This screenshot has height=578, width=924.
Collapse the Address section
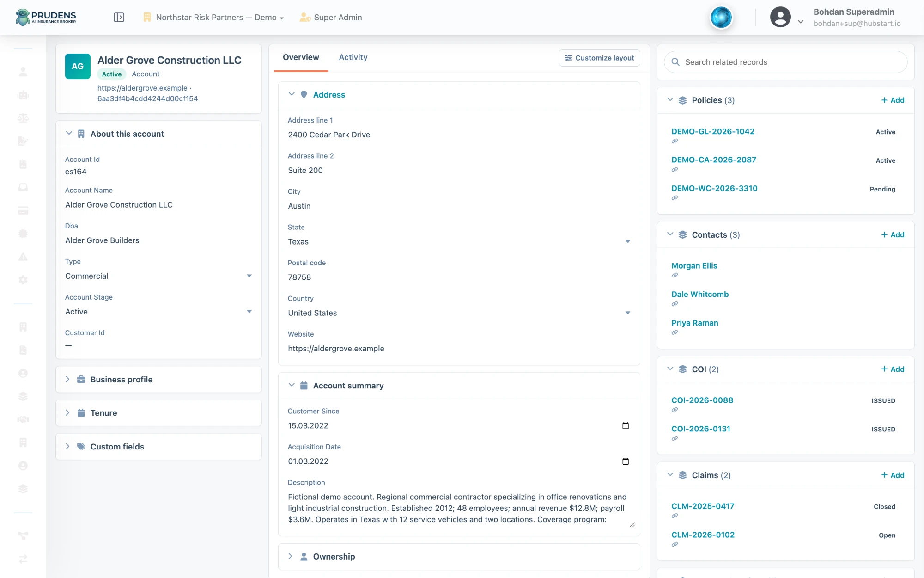[x=292, y=94]
